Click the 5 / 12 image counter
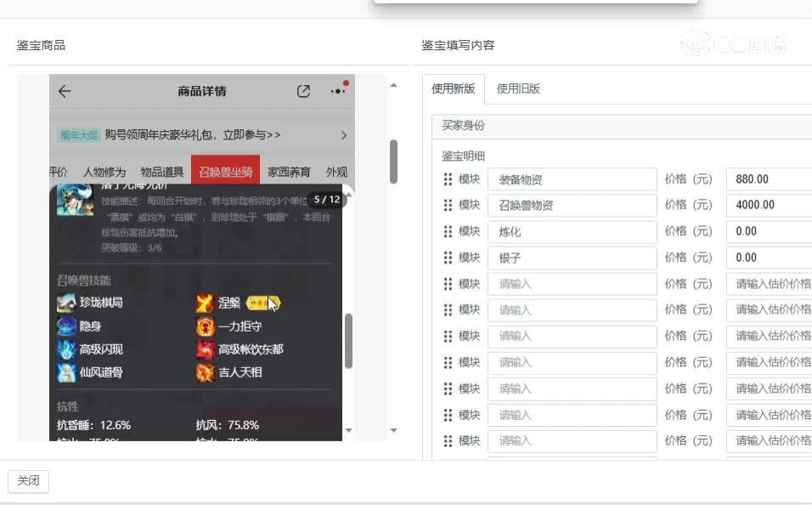The height and width of the screenshot is (505, 812). [x=327, y=200]
